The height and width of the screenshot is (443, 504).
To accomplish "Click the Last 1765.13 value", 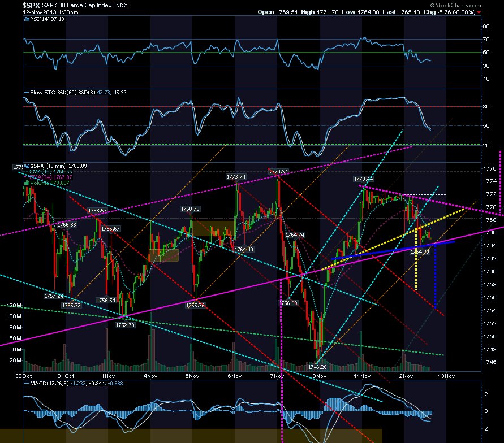I will pos(401,12).
